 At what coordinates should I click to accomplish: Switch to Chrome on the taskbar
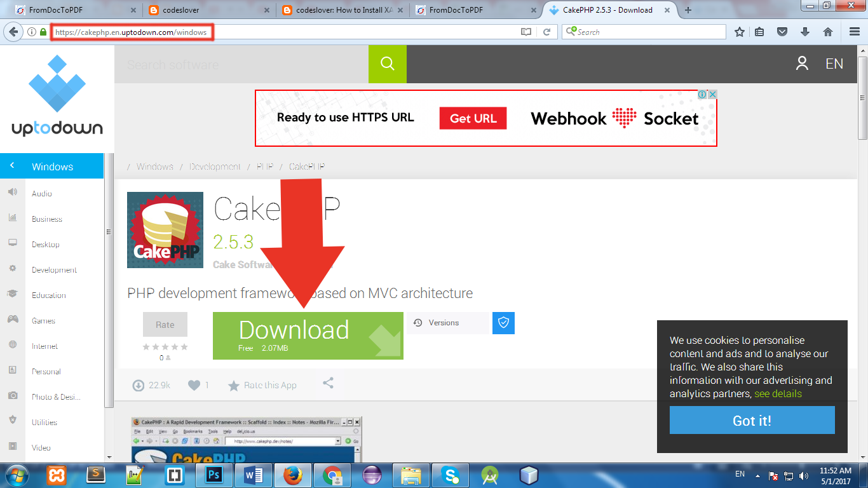coord(332,475)
